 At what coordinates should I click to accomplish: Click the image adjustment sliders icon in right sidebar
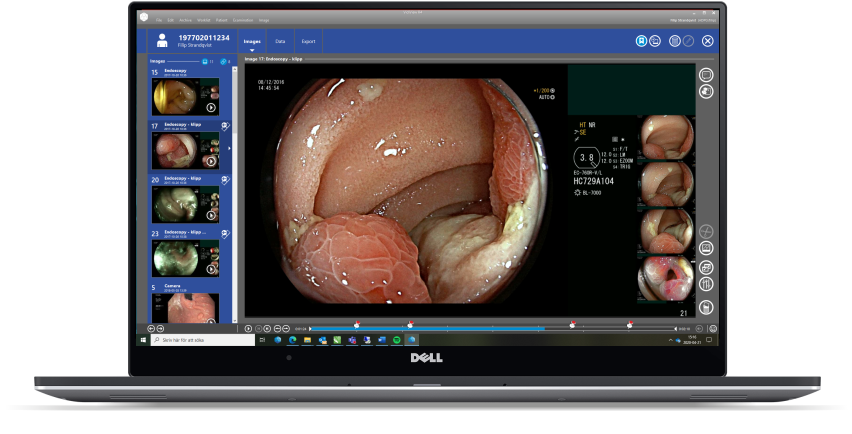tap(706, 284)
